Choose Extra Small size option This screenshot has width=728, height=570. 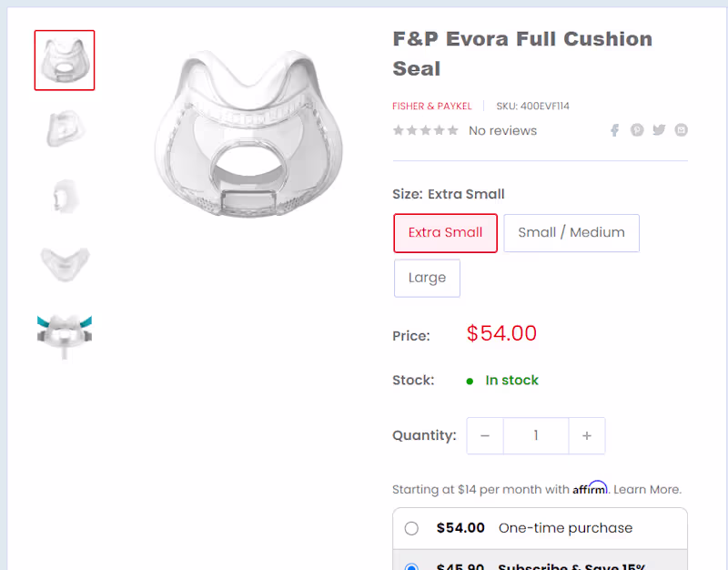[445, 233]
